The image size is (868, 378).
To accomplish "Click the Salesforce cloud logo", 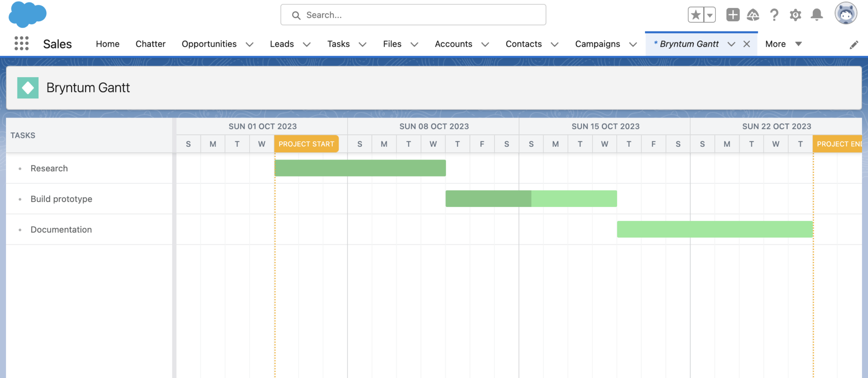I will click(28, 14).
